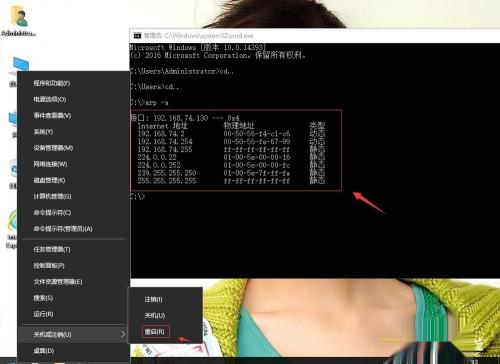Click the interface line 192.168.74.130

click(x=185, y=118)
